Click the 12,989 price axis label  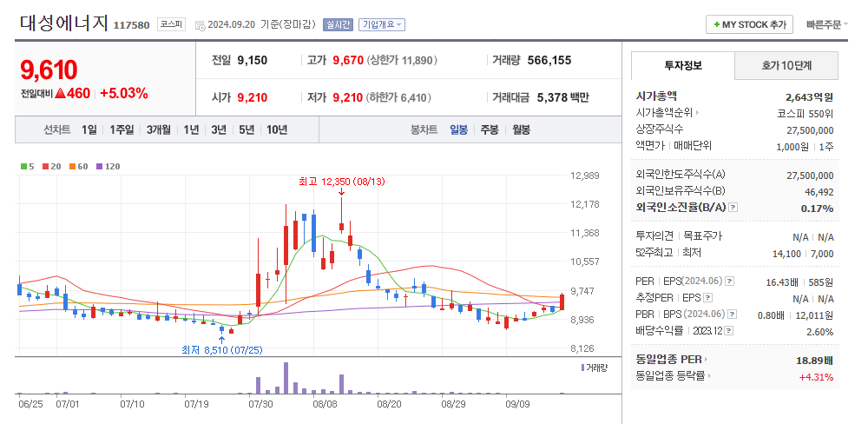[584, 176]
